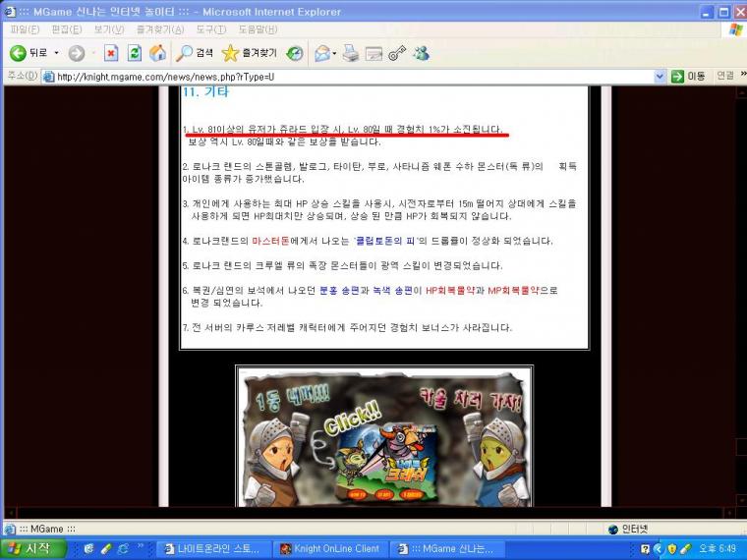Switch to Knight OnLine Client taskbar button
This screenshot has height=560, width=747.
pos(330,549)
